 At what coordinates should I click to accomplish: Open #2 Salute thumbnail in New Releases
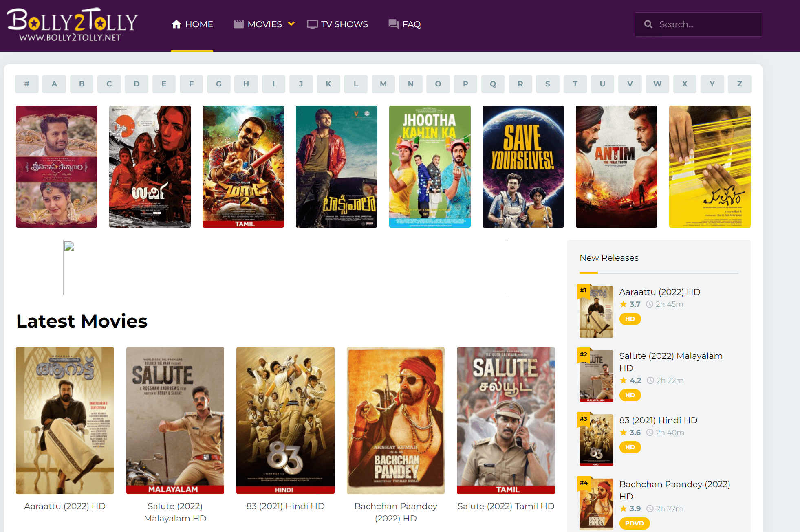[x=596, y=376]
